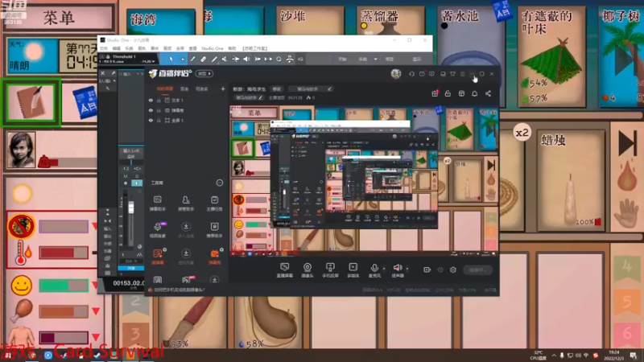The image size is (644, 362).
Task: Click the 乐曲 button in Studio One
Action: pos(363,59)
